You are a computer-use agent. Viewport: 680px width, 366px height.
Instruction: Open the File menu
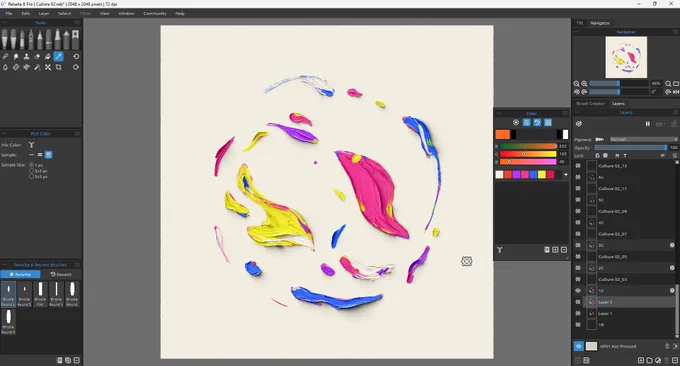[x=9, y=13]
